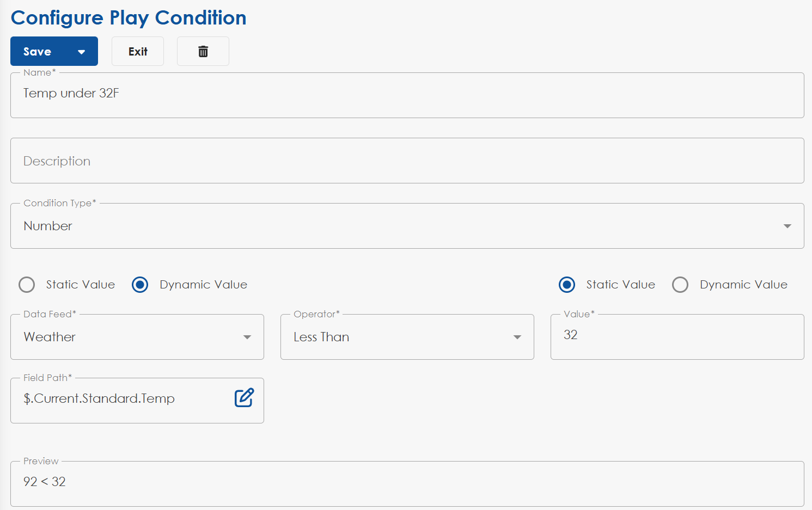Open the Save button dropdown arrow
Screen dimensions: 812x510
pyautogui.click(x=82, y=52)
